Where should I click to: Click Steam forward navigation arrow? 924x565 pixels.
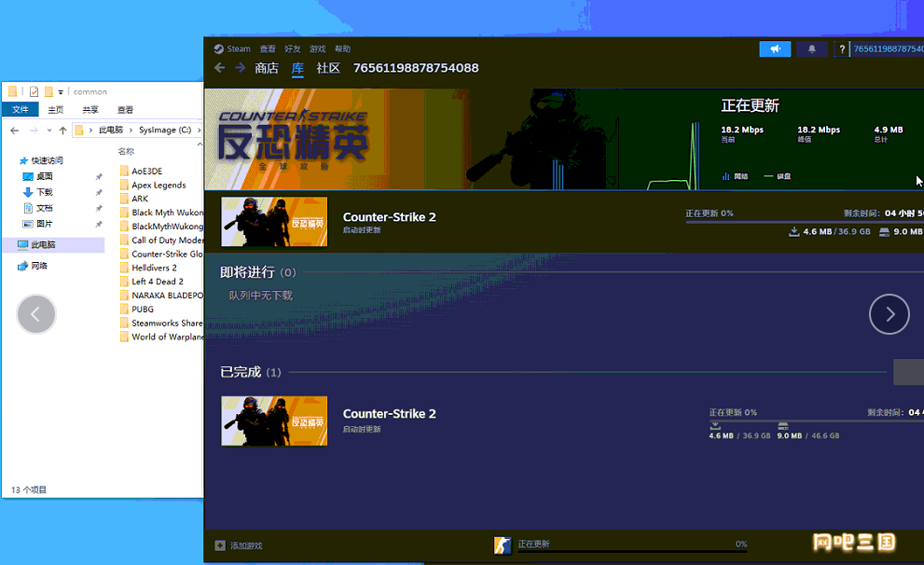240,68
